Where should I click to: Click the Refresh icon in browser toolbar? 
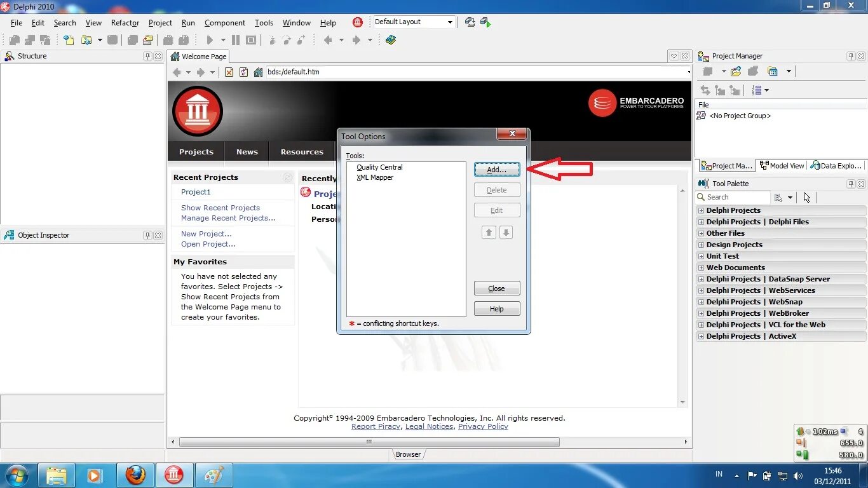243,72
